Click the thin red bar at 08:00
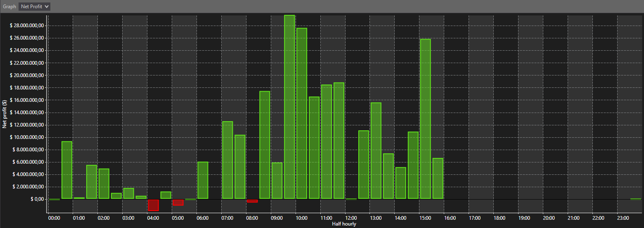Image resolution: width=644 pixels, height=228 pixels. pyautogui.click(x=252, y=201)
